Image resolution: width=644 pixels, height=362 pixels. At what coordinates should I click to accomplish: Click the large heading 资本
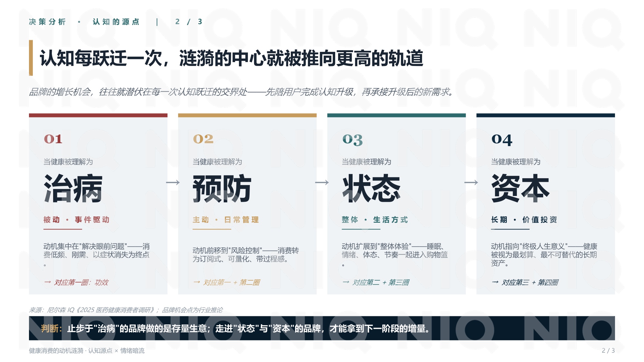coord(521,188)
